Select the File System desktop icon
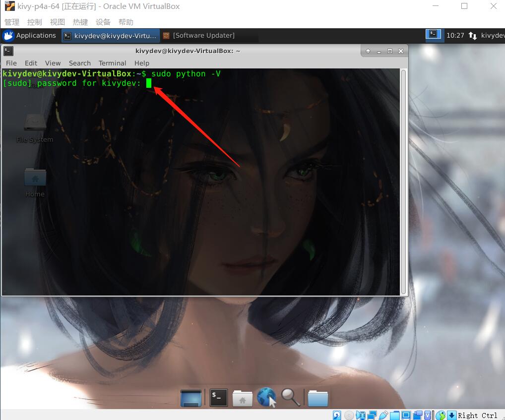 35,128
